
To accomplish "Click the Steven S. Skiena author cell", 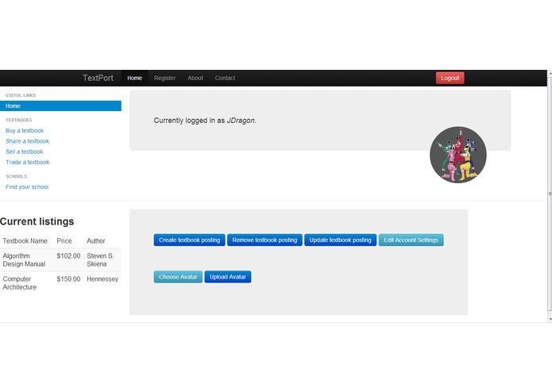I will (x=100, y=259).
